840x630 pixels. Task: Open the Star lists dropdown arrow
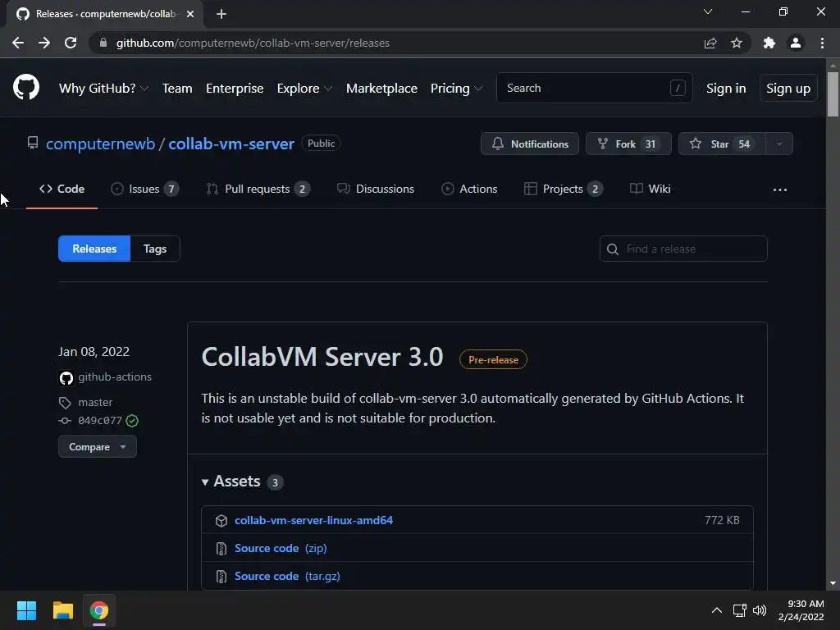[x=779, y=144]
